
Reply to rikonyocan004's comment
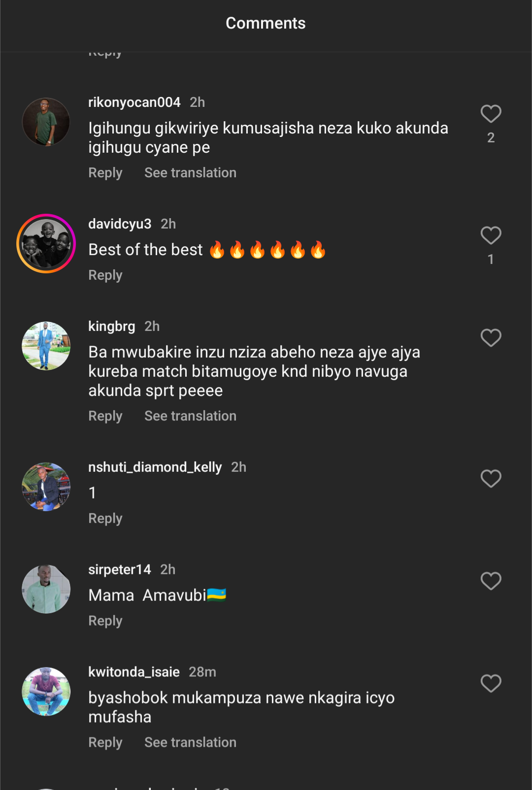[x=105, y=173]
